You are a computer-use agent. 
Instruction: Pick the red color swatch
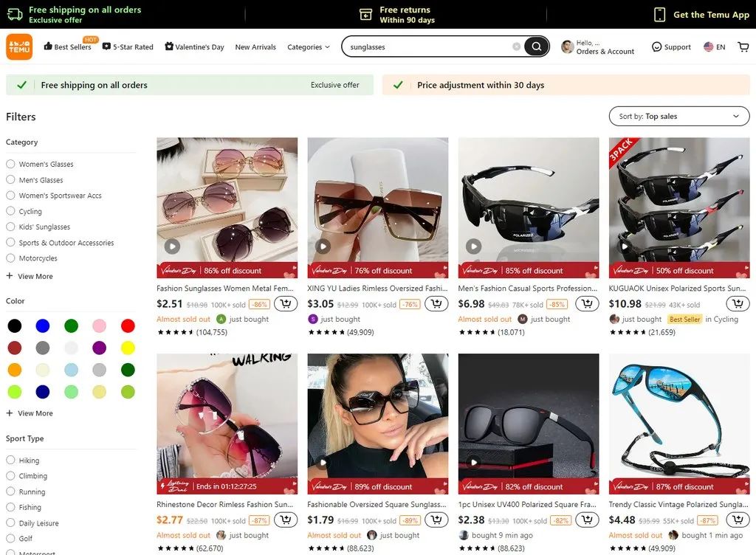(128, 325)
